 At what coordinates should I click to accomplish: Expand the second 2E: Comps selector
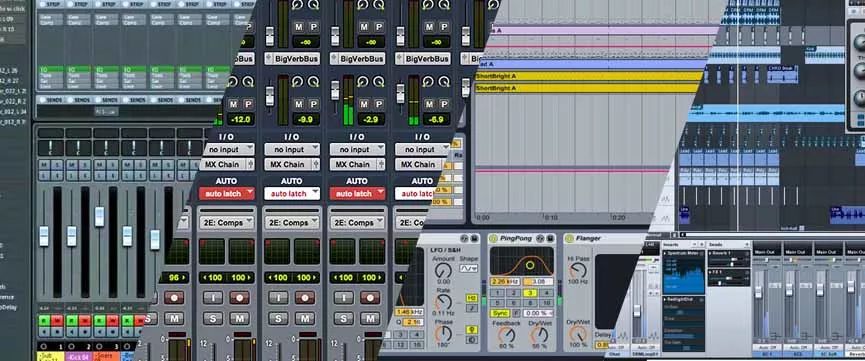292,222
